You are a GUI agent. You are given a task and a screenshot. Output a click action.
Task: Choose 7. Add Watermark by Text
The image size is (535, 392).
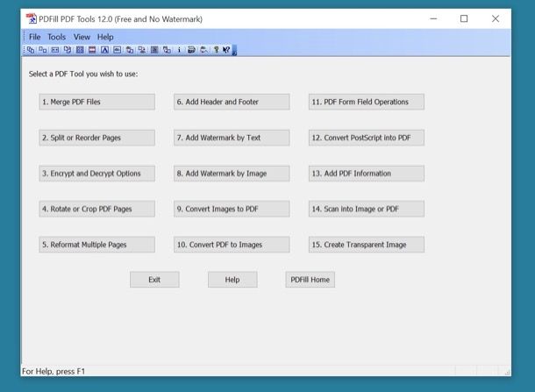pyautogui.click(x=232, y=138)
